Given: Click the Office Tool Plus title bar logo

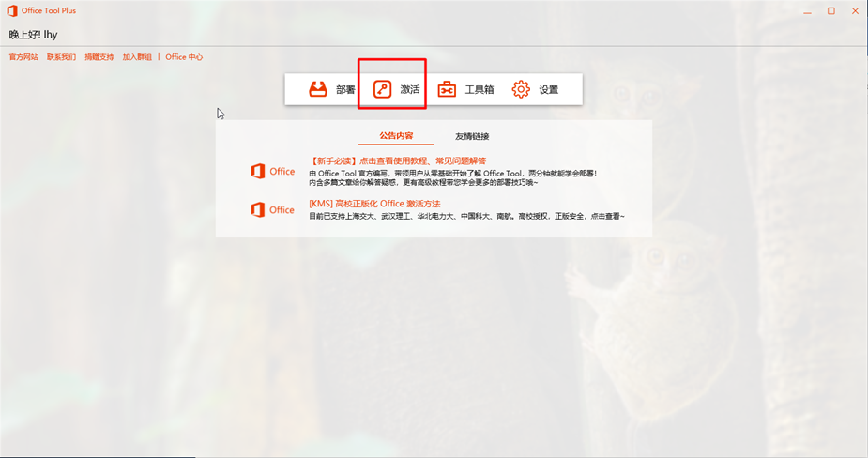Looking at the screenshot, I should click(x=12, y=11).
